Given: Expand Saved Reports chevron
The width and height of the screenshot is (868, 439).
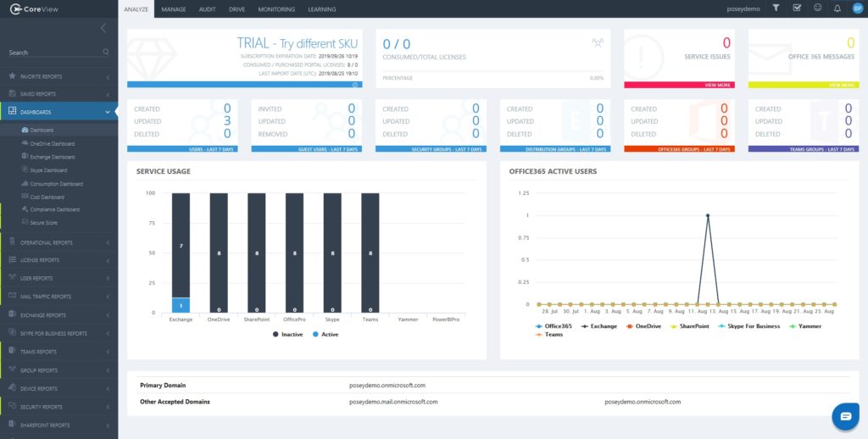Looking at the screenshot, I should pos(108,94).
